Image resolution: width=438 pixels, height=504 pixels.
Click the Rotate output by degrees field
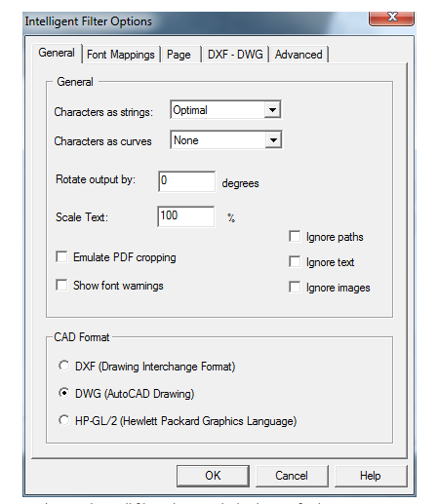[x=186, y=181]
